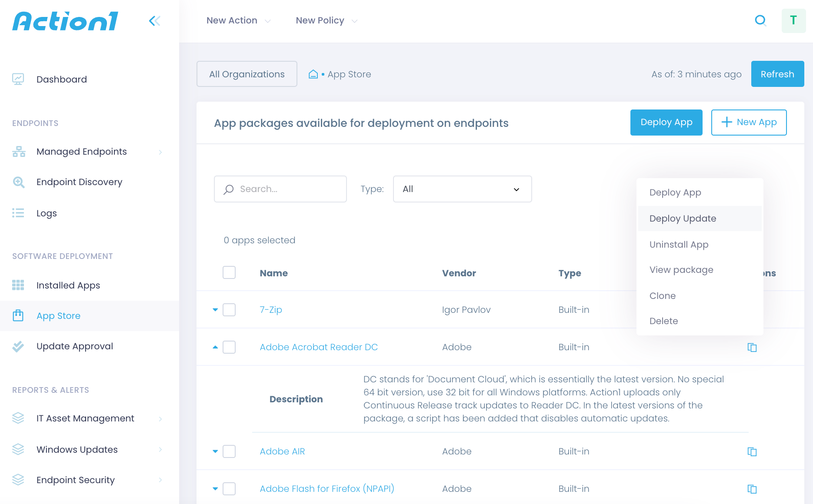Viewport: 813px width, 504px height.
Task: Expand the Managed Endpoints submenu chevron
Action: [x=160, y=152]
